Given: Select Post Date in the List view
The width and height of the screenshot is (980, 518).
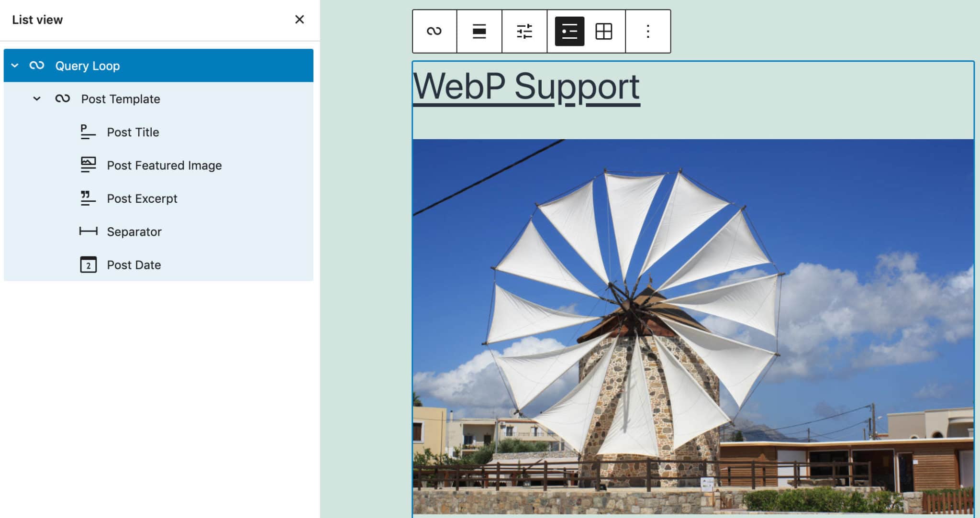Looking at the screenshot, I should (134, 265).
